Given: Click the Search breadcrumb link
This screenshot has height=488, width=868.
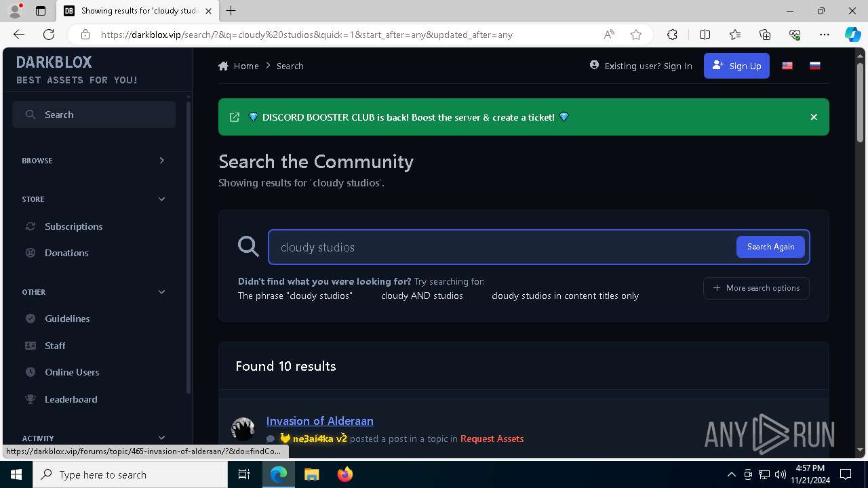Looking at the screenshot, I should [x=290, y=66].
